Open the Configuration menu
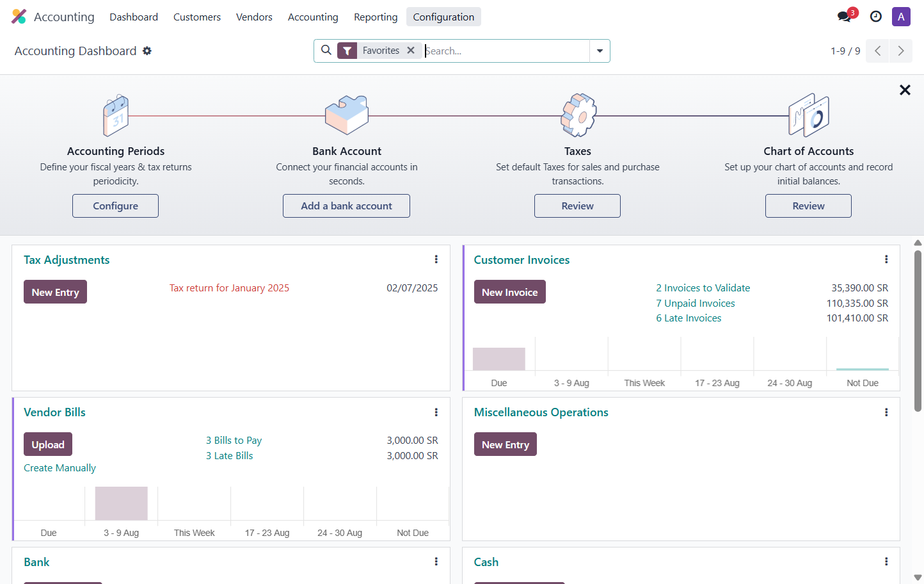The image size is (924, 584). coord(443,17)
